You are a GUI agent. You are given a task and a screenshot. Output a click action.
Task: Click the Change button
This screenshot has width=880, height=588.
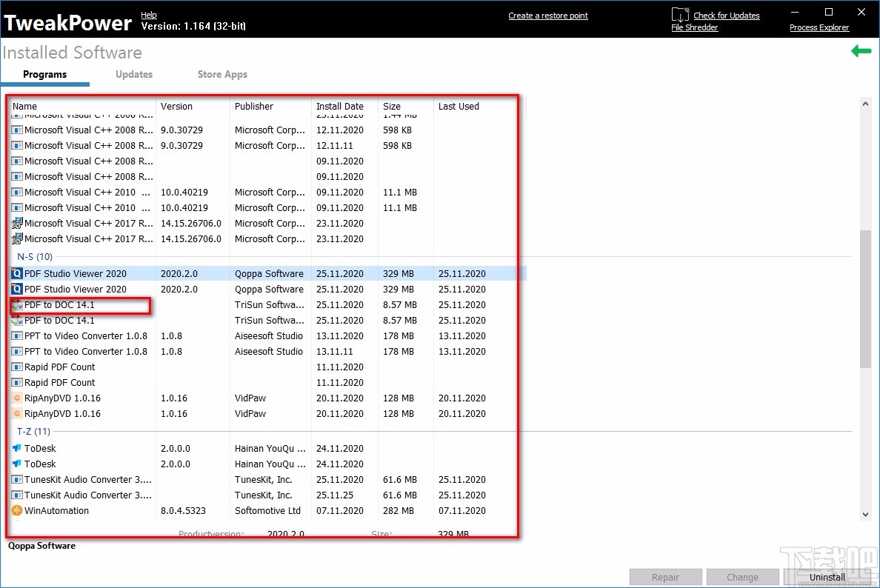[x=742, y=578]
